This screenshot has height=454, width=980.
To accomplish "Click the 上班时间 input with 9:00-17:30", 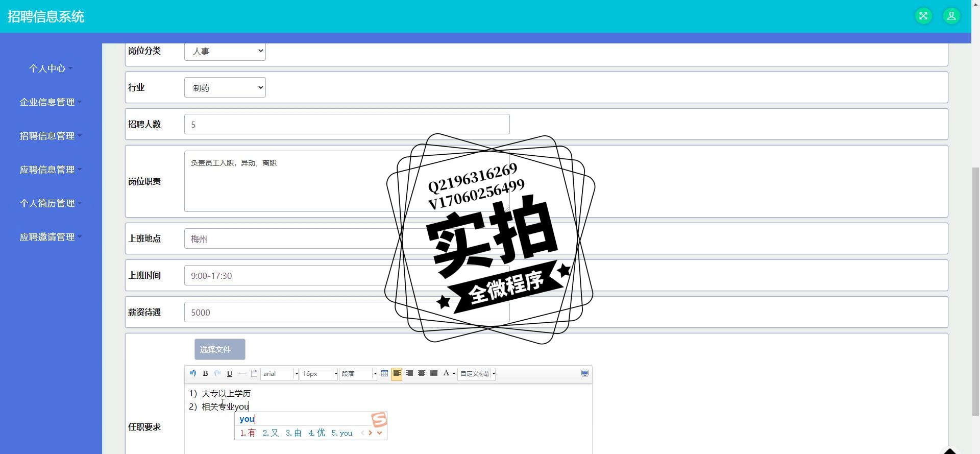I will [x=347, y=275].
